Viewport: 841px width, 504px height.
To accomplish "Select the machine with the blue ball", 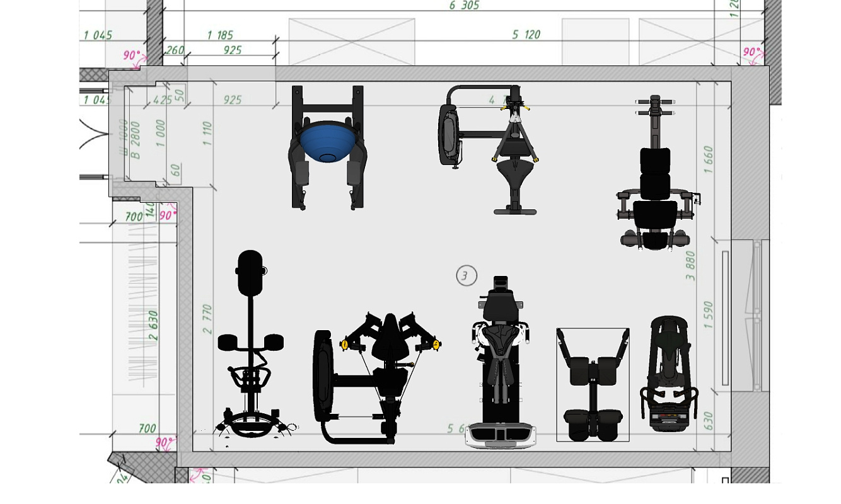I will pos(326,147).
